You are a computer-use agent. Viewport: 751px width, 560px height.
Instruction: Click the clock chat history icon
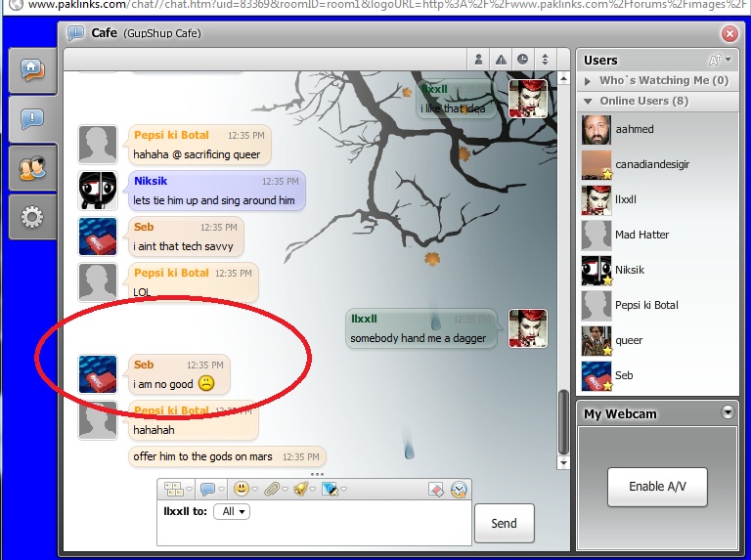click(x=459, y=489)
